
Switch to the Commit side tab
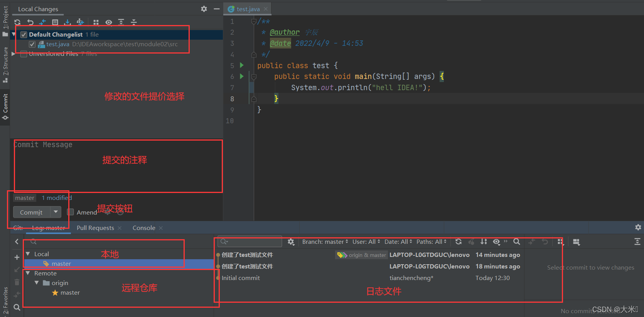(5, 107)
